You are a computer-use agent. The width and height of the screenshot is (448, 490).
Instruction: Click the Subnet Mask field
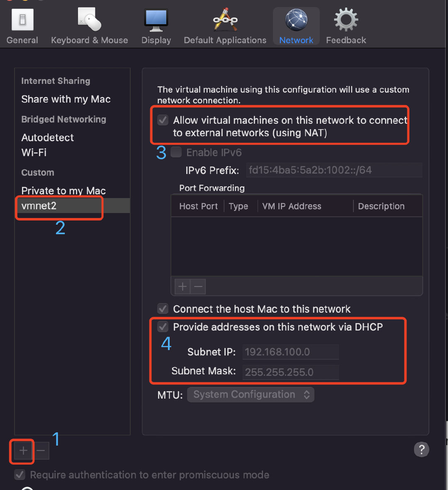(291, 372)
